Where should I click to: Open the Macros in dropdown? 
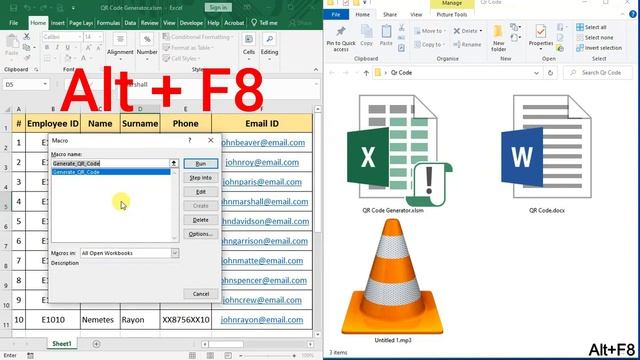coord(175,253)
